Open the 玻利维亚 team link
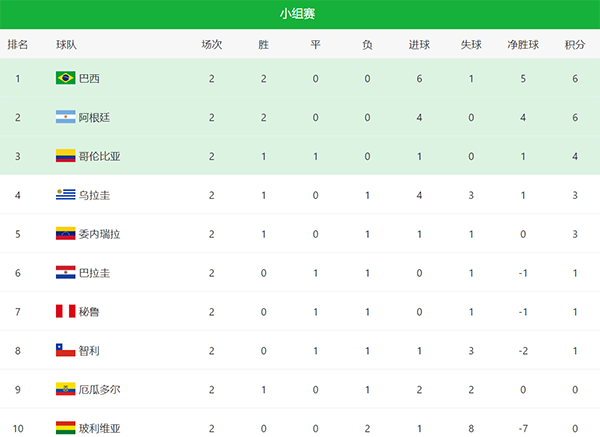The height and width of the screenshot is (437, 600). pyautogui.click(x=99, y=428)
